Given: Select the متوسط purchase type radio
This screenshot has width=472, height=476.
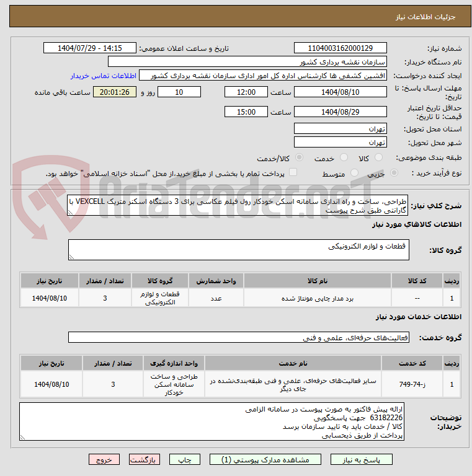Looking at the screenshot, I should click(354, 173).
